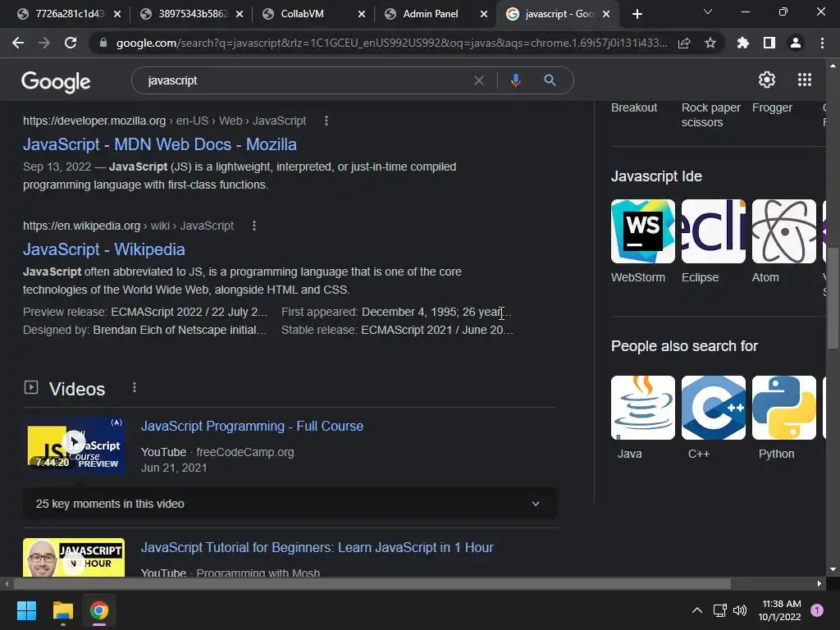Open JavaScript Tutorial for Beginners video
Viewport: 840px width, 630px height.
[317, 547]
